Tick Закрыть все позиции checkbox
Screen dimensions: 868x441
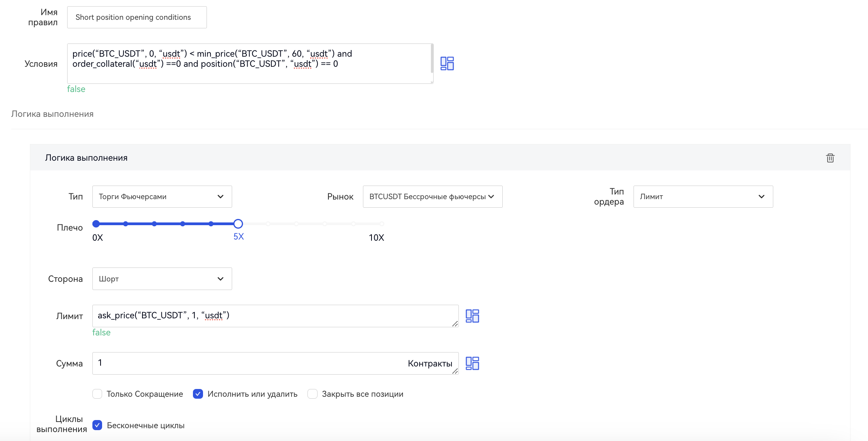tap(312, 394)
